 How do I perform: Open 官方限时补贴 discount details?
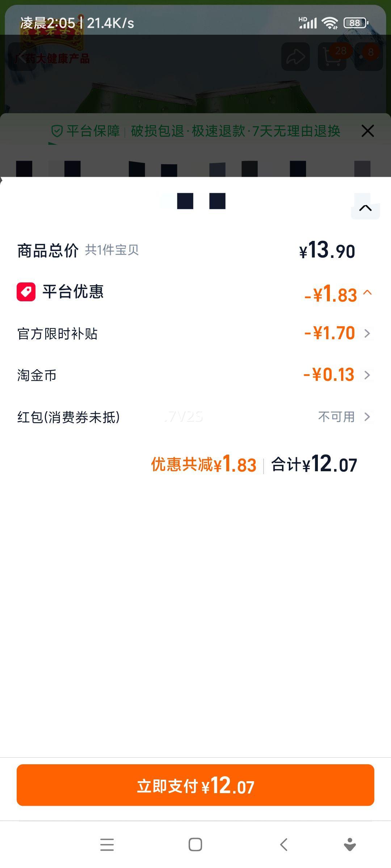[x=367, y=333]
